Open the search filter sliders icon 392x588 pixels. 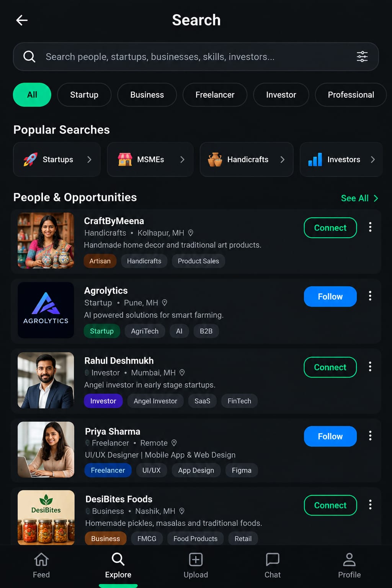pyautogui.click(x=362, y=57)
